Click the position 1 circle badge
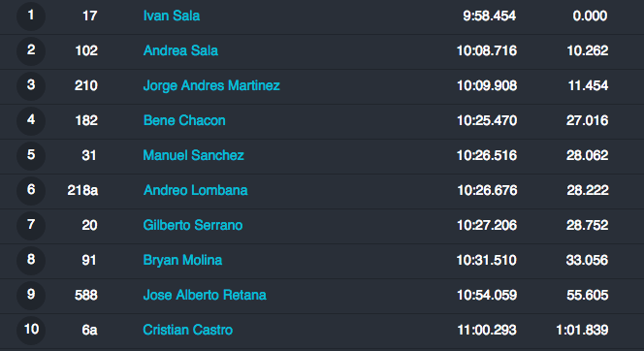The height and width of the screenshot is (351, 644). click(31, 16)
